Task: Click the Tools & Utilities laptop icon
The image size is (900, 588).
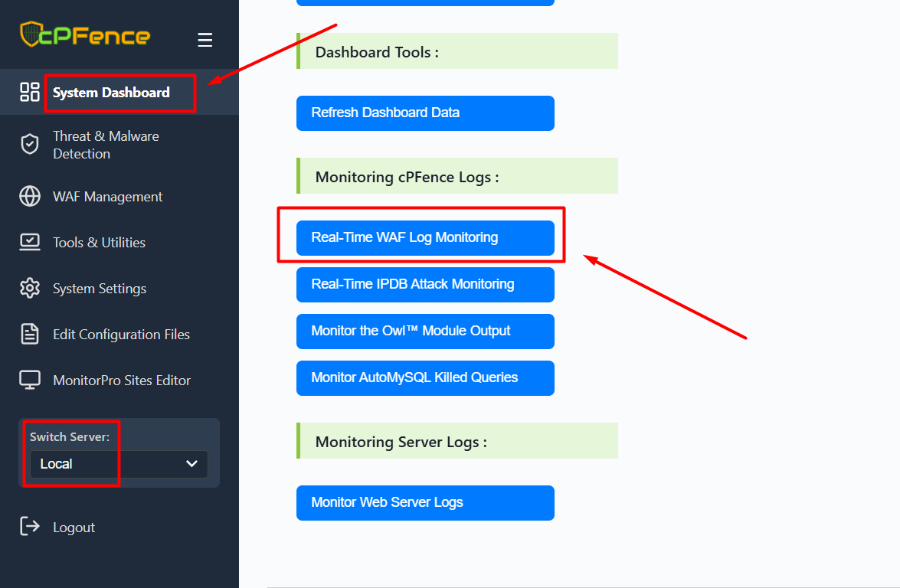Action: (30, 243)
